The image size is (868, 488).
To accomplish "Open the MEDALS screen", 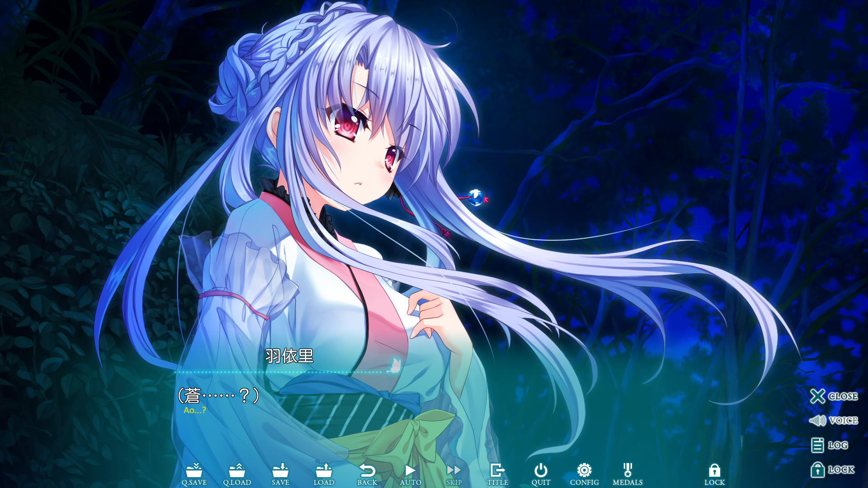I will pyautogui.click(x=628, y=474).
